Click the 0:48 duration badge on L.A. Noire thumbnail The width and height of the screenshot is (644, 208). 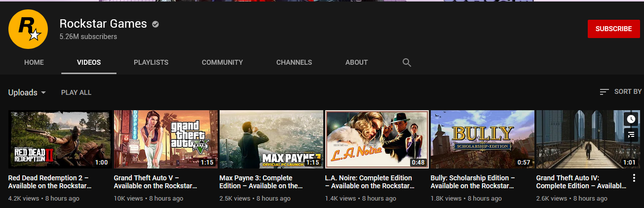[418, 162]
